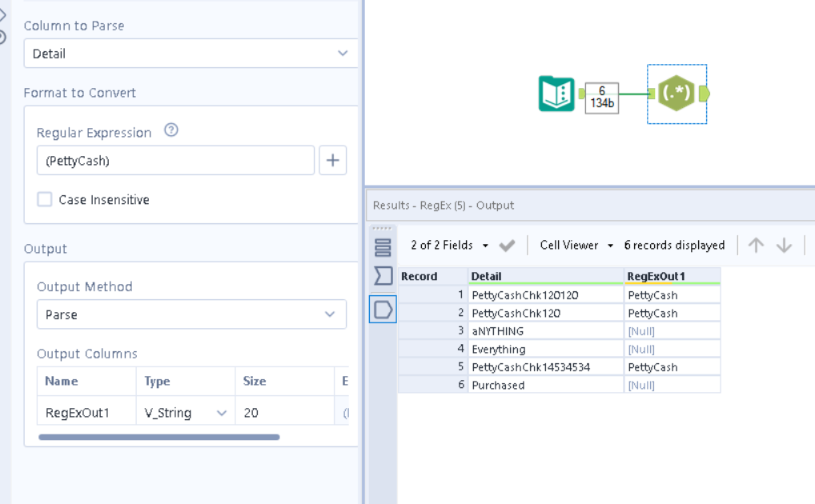This screenshot has height=504, width=815.
Task: Click the Regular Expression help icon
Action: point(171,130)
